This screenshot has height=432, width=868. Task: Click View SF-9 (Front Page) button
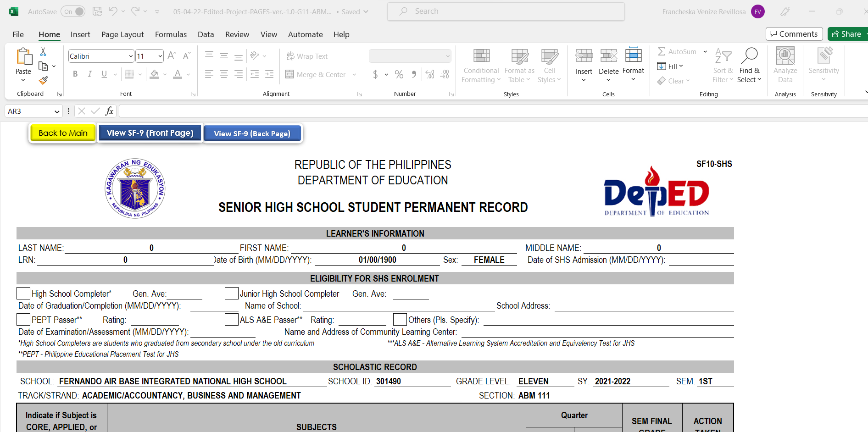150,133
